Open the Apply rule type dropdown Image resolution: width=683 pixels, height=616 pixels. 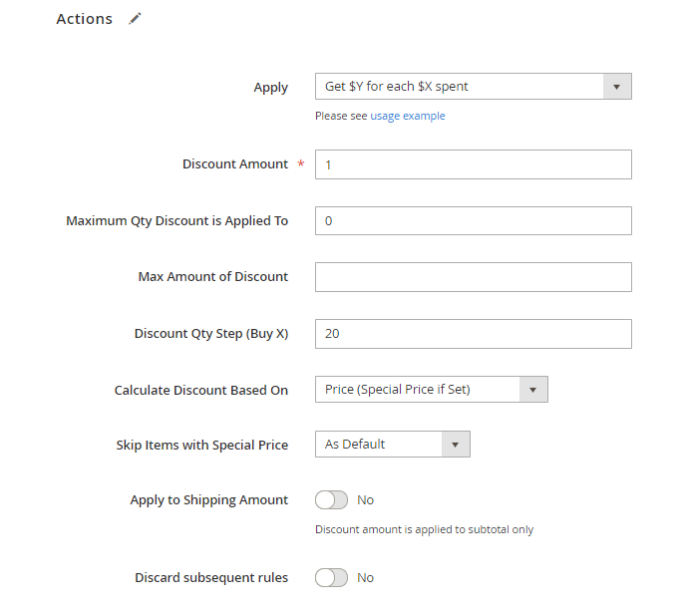click(x=473, y=87)
